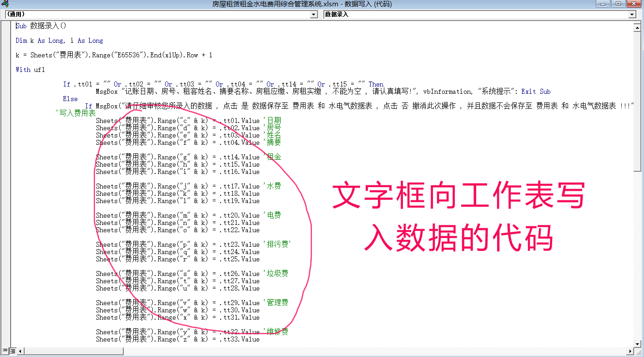The width and height of the screenshot is (644, 357).
Task: Open the 数据录入 procedure dropdown arrow
Action: coord(632,15)
